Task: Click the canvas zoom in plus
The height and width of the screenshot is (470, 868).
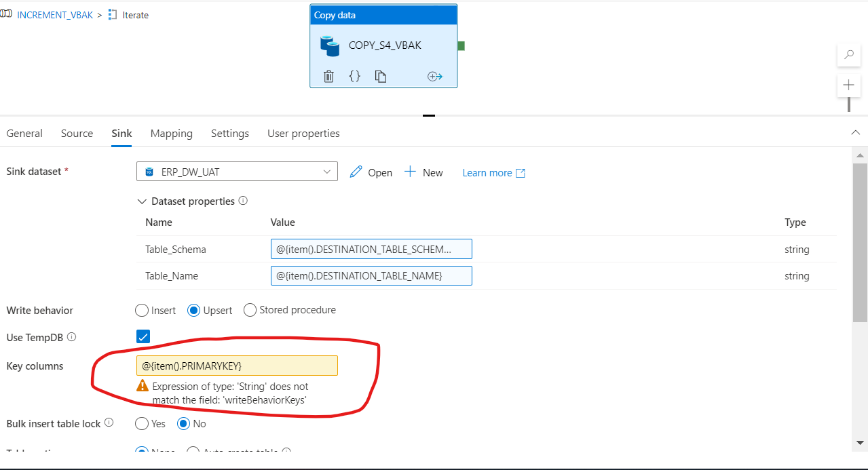Action: click(848, 85)
